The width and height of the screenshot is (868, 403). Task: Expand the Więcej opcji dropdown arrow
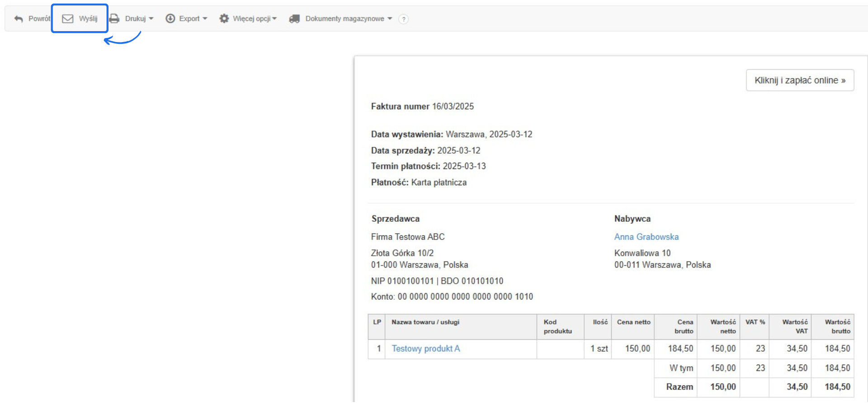click(x=274, y=19)
